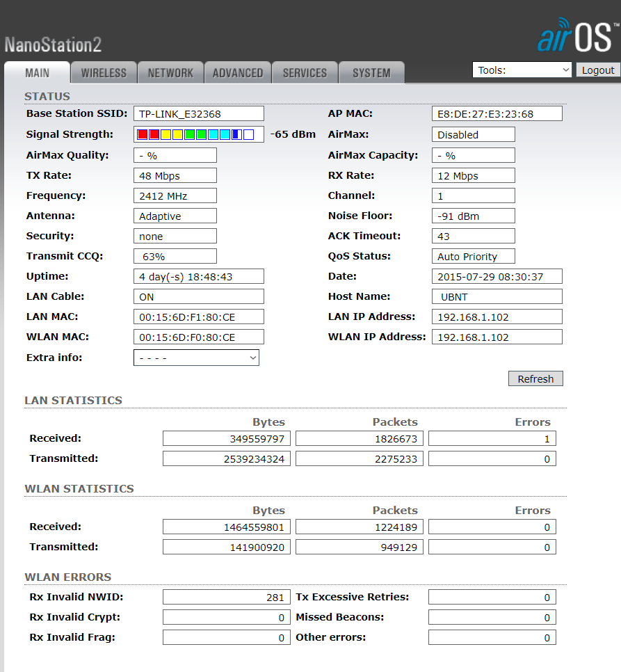
Task: Click the LAN MAC value 00:15:6D:F1:80:CE
Action: point(199,317)
